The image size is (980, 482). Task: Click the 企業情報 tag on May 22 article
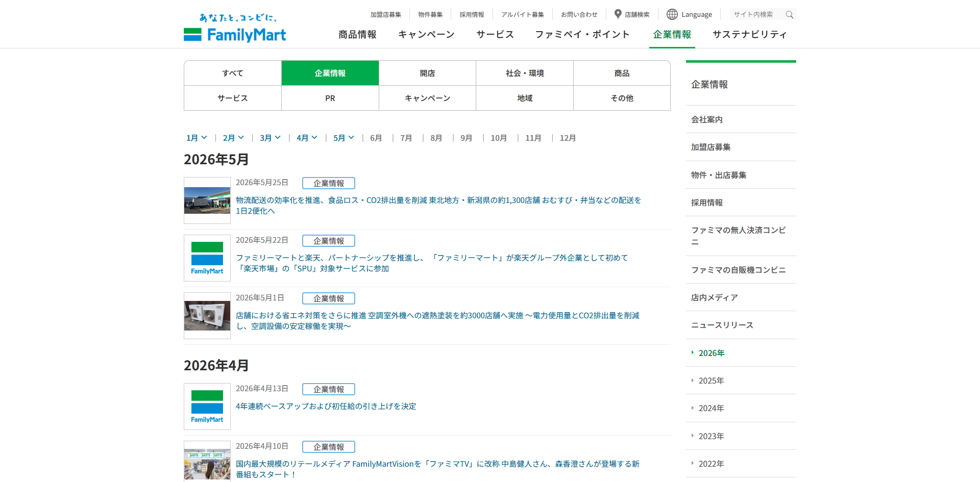tap(329, 241)
